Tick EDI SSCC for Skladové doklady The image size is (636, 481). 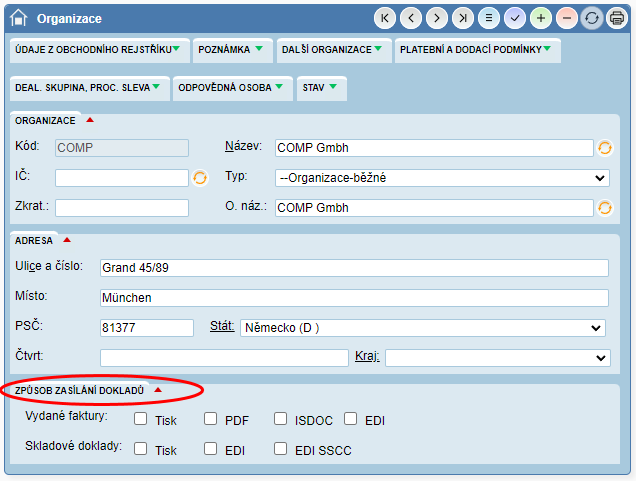pos(281,449)
